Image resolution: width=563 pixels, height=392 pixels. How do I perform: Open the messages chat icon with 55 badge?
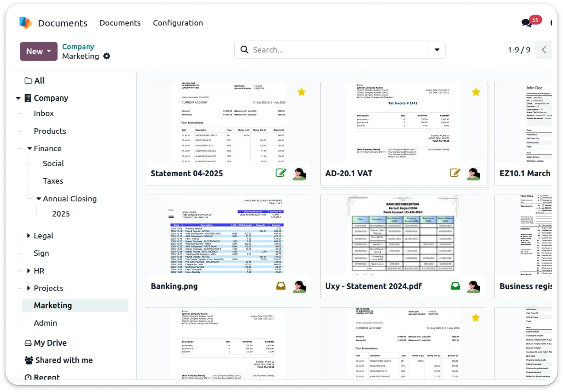click(x=526, y=23)
